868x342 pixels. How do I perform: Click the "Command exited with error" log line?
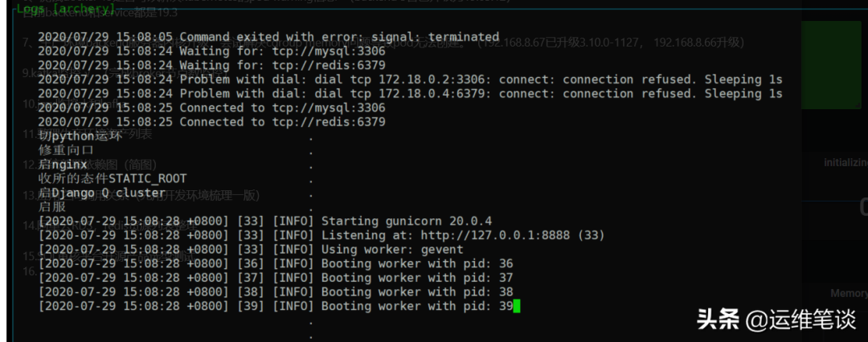(x=268, y=37)
